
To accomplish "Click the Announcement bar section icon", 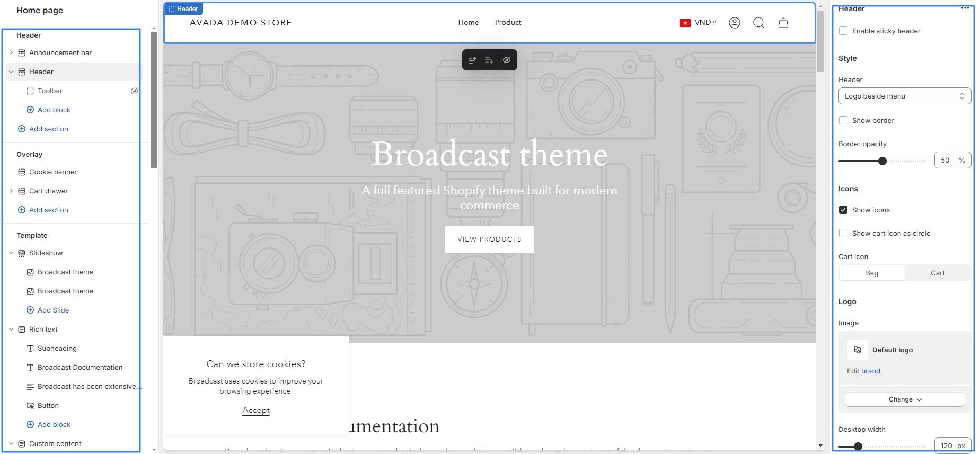I will click(22, 53).
